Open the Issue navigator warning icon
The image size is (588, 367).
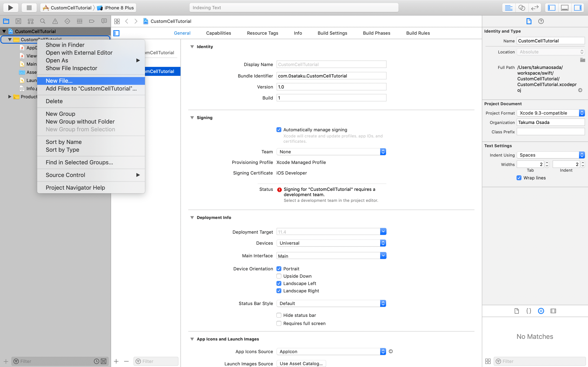click(x=55, y=21)
